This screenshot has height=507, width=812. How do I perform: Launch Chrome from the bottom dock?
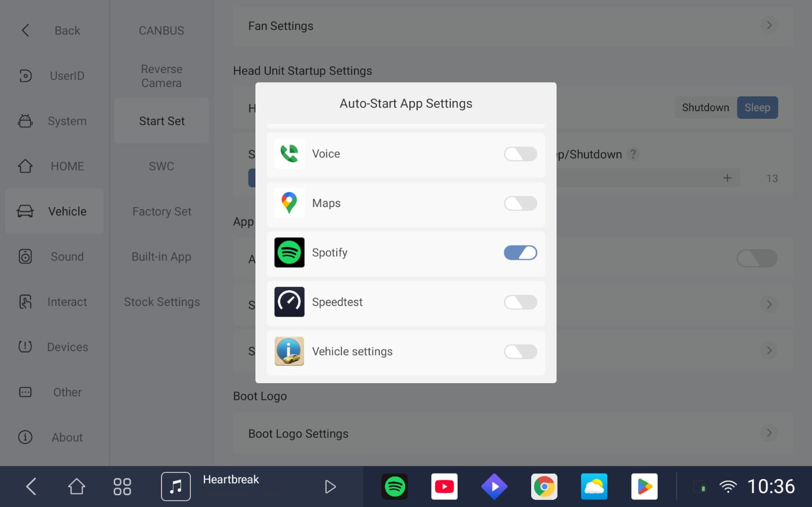click(x=544, y=487)
